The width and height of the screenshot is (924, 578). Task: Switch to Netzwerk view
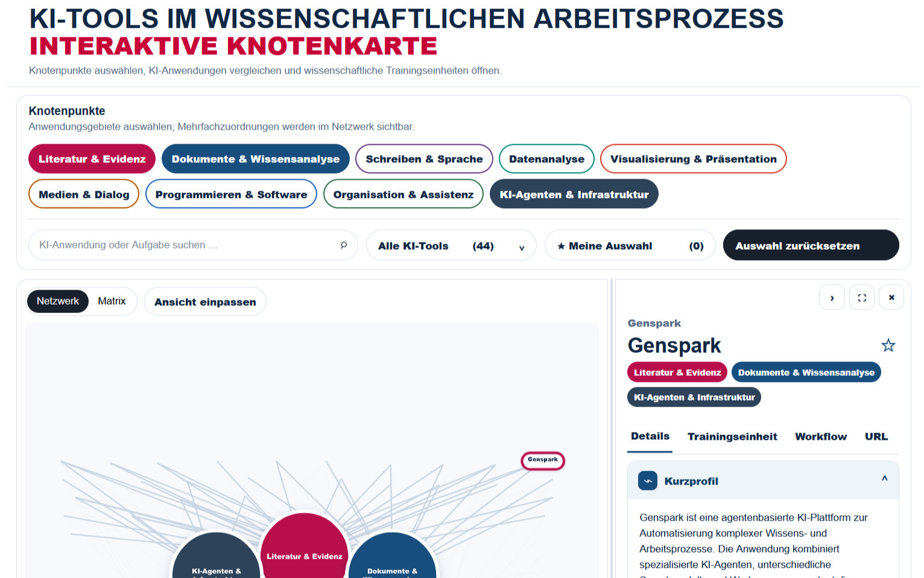point(58,301)
